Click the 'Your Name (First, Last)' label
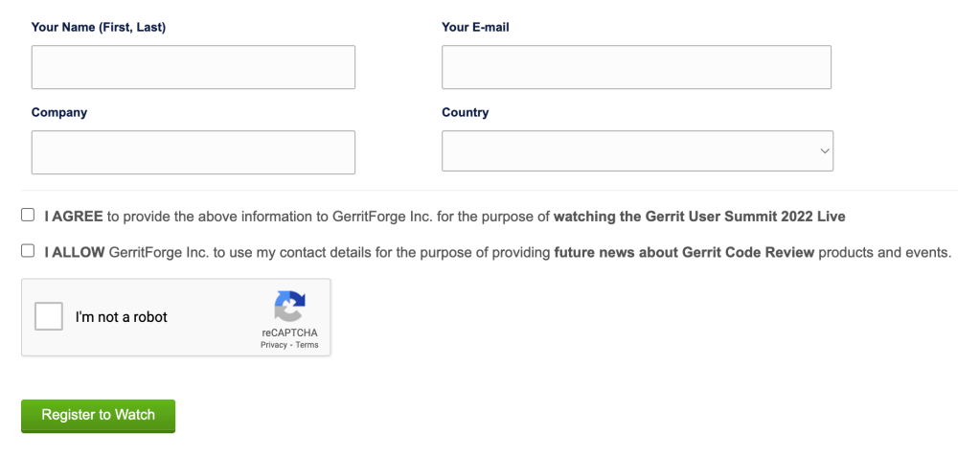 click(x=99, y=28)
